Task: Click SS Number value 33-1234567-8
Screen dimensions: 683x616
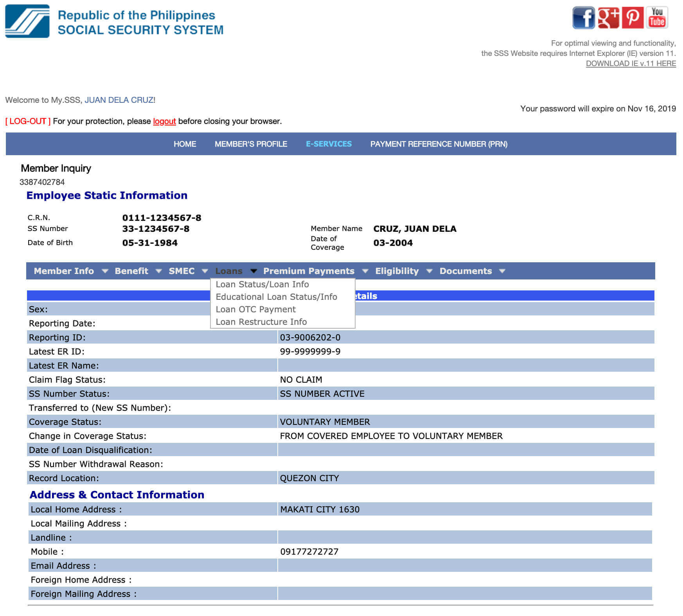Action: (156, 228)
